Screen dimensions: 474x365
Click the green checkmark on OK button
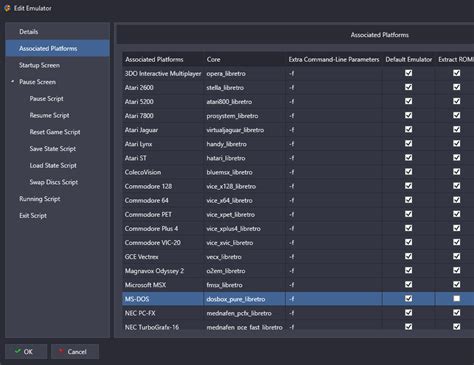pyautogui.click(x=18, y=351)
